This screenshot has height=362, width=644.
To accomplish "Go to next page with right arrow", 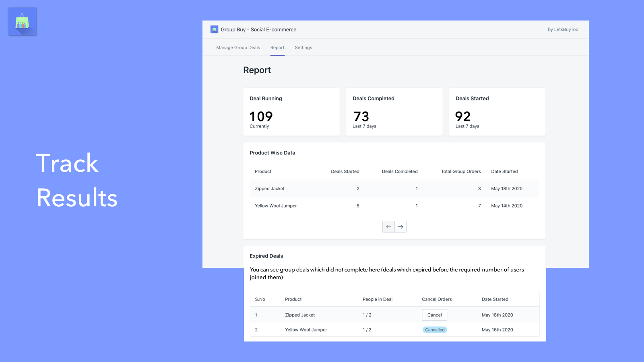I will click(x=400, y=227).
